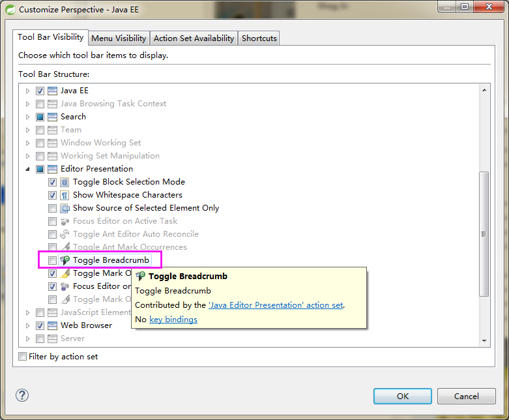This screenshot has width=509, height=420.
Task: Collapse the Editor Presentation node
Action: tap(27, 169)
